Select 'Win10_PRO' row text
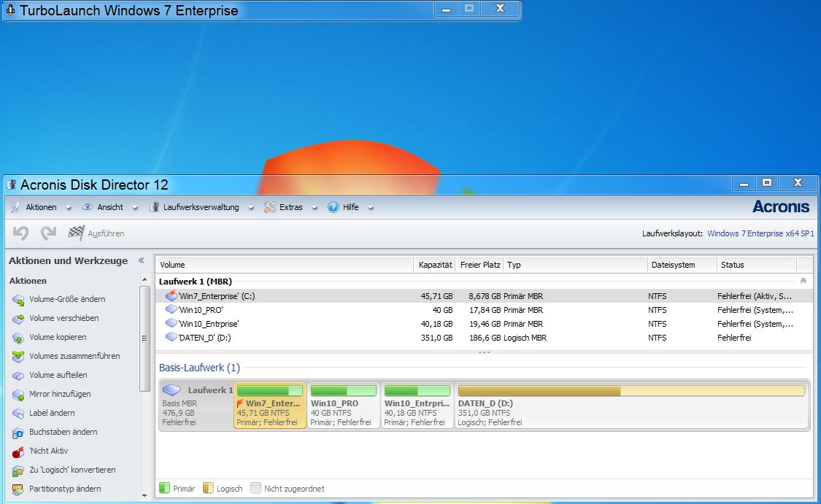This screenshot has width=821, height=504. (201, 310)
